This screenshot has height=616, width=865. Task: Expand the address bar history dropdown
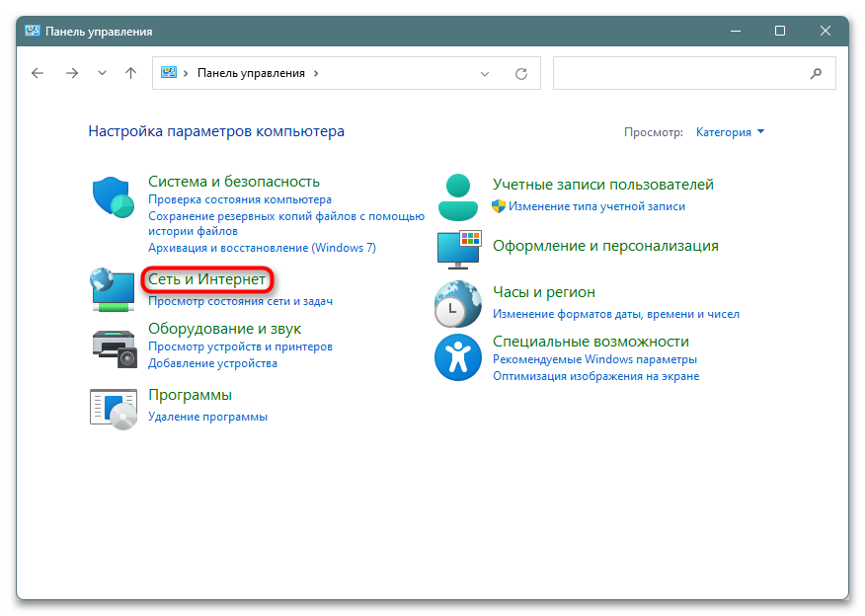(485, 74)
